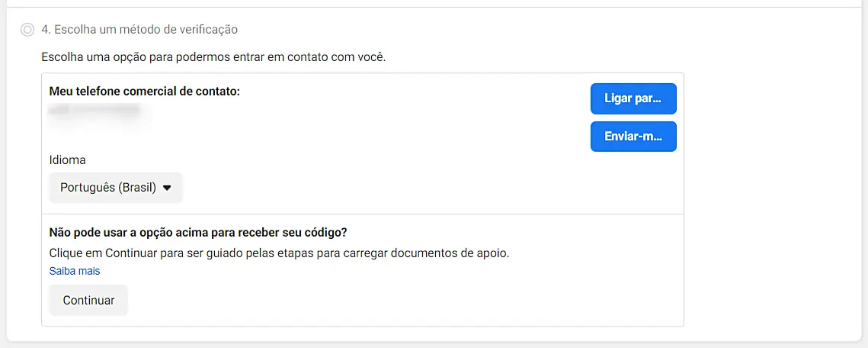Click the 'Meu telefone comercial de contato' label
The width and height of the screenshot is (868, 348).
coord(144,92)
